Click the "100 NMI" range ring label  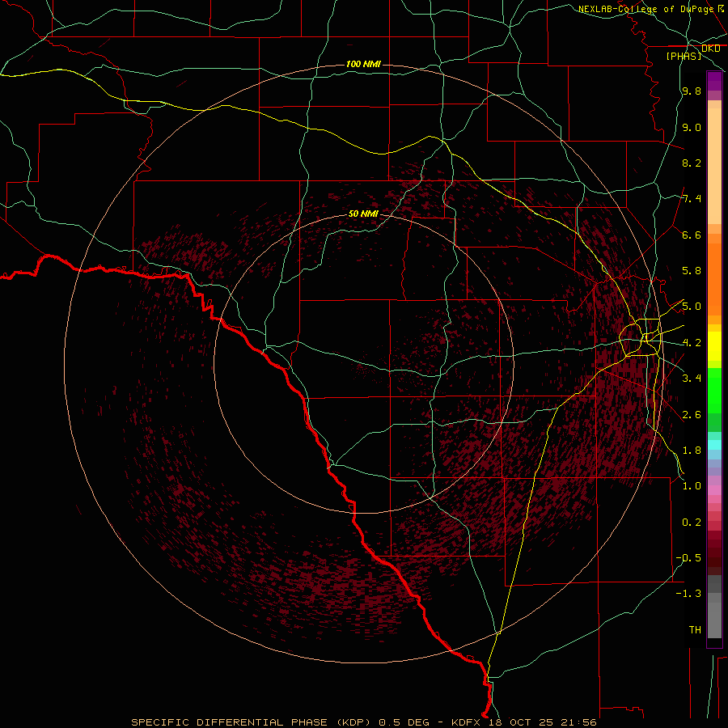(363, 64)
